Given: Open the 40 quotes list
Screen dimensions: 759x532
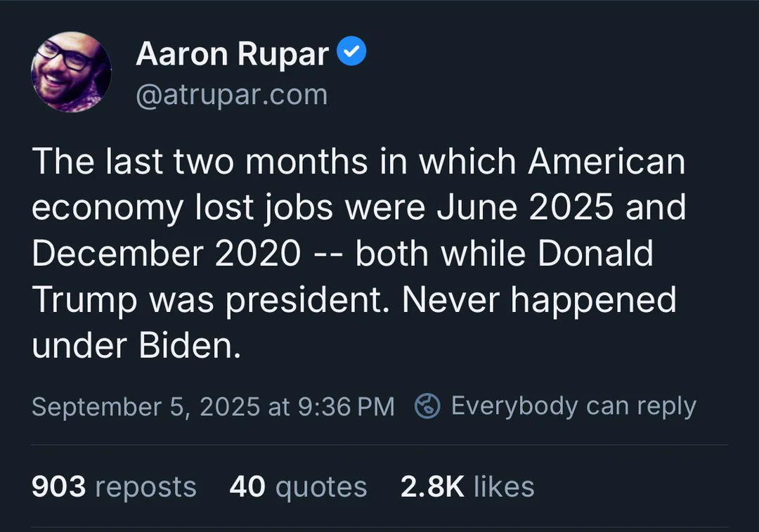Looking at the screenshot, I should tap(298, 486).
